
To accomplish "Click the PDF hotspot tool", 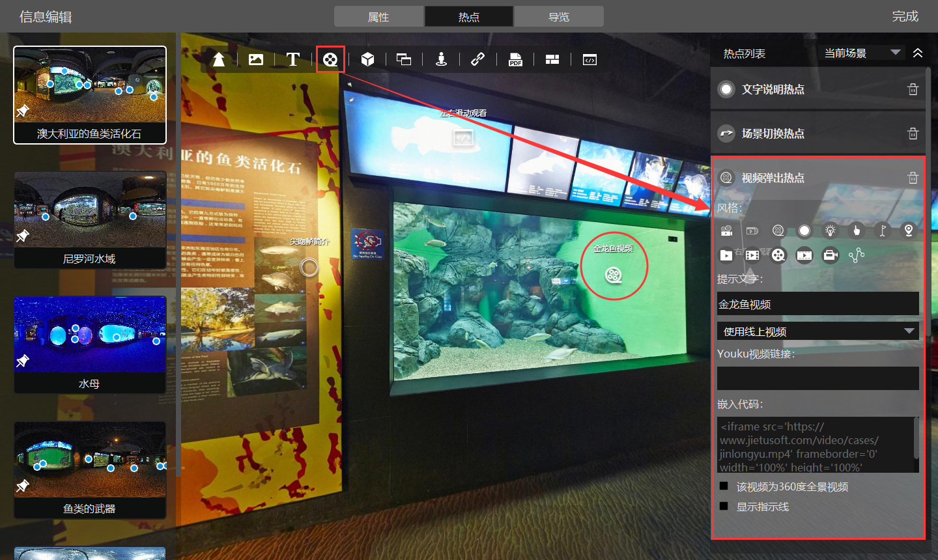I will (515, 60).
